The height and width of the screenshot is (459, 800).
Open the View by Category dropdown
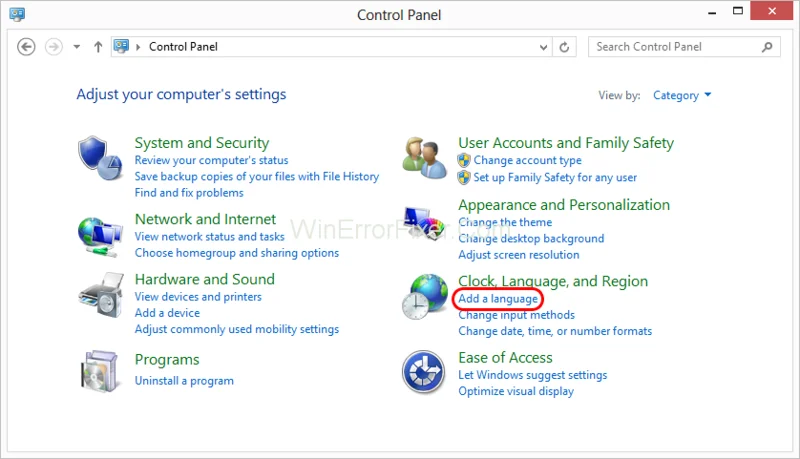click(682, 96)
